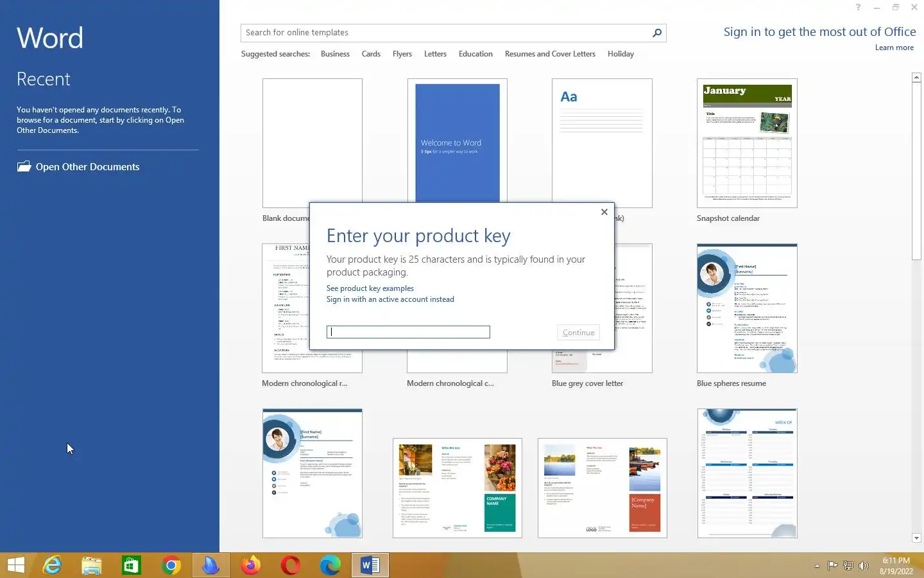Click the Search for online templates box
Screen dimensions: 924x578
tap(446, 33)
